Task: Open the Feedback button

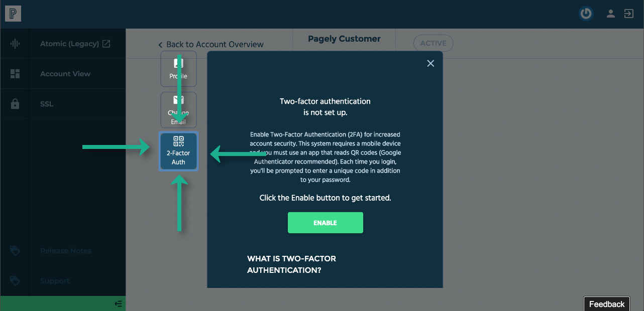Action: click(x=607, y=304)
